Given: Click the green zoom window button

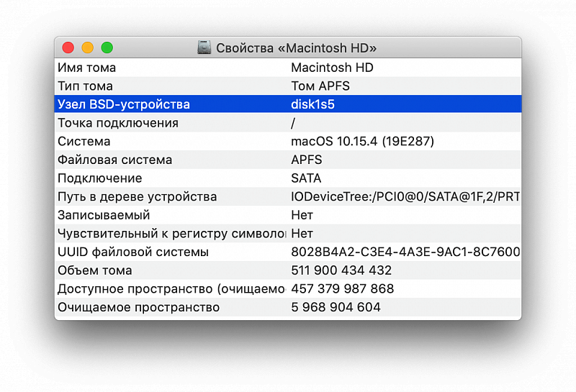Looking at the screenshot, I should [107, 47].
